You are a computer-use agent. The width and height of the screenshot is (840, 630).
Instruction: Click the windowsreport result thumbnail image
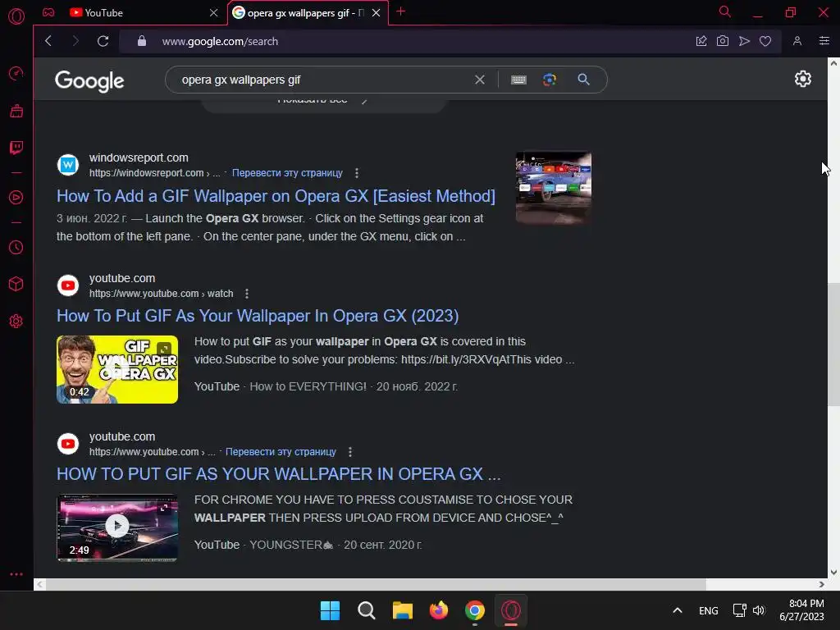554,188
